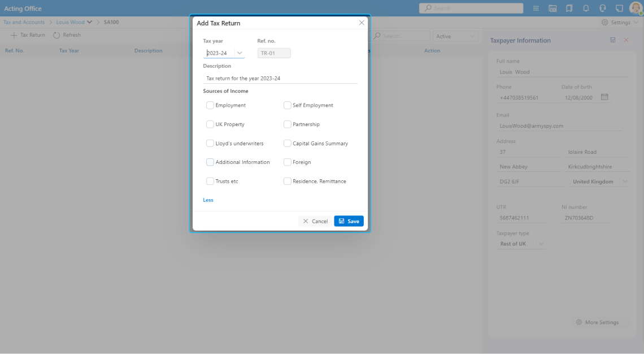Screen dimensions: 644x354
Task: Select the UK Property income source
Action: click(210, 124)
